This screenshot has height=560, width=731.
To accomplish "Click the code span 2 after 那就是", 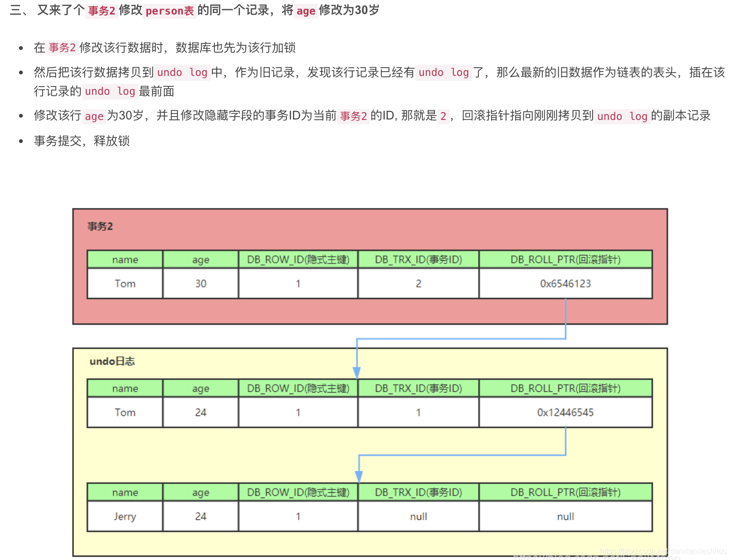I will [x=443, y=116].
